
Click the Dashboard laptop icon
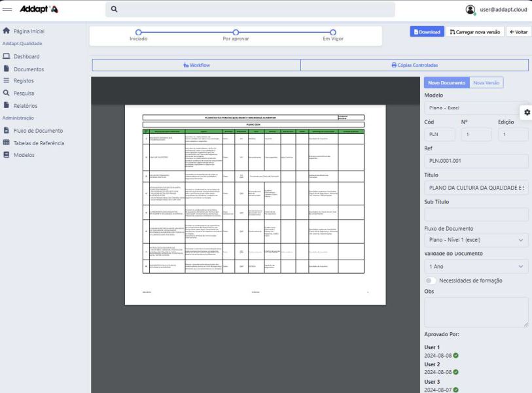point(6,56)
